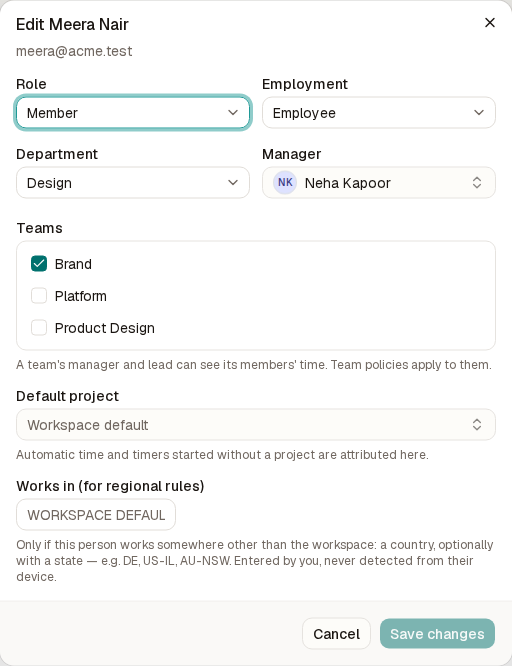This screenshot has width=512, height=666.
Task: Open the Employment dropdown showing Employee
Action: coord(379,113)
